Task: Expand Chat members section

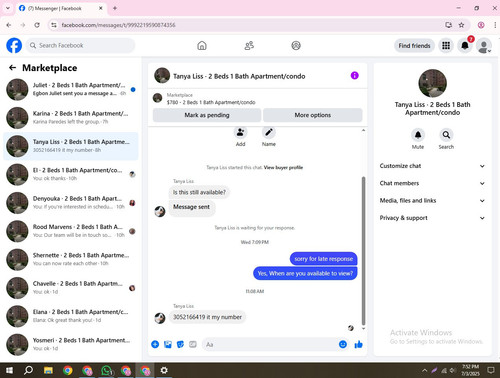Action: coord(432,183)
